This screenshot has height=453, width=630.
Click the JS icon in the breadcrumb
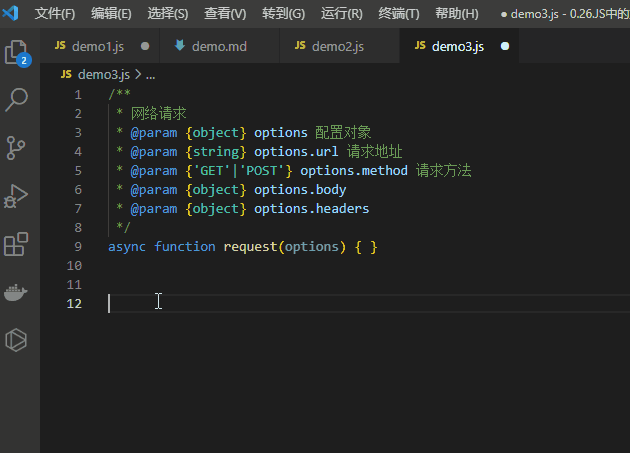pyautogui.click(x=66, y=74)
